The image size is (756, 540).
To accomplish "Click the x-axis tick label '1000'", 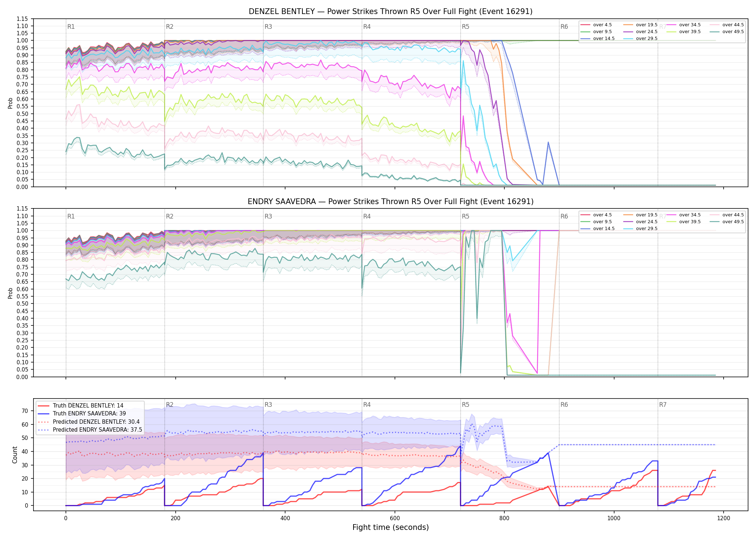I will point(614,518).
